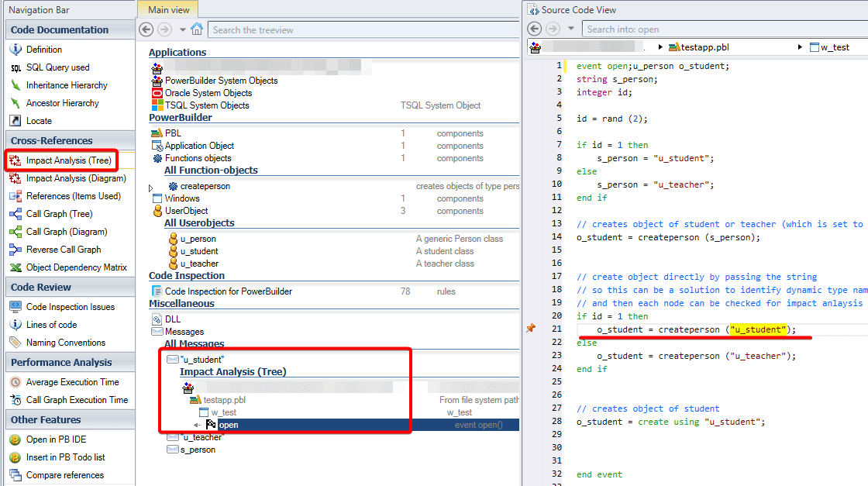Open history dropdown arrow in Main view toolbar
Viewport: 868px width, 486px height.
183,29
